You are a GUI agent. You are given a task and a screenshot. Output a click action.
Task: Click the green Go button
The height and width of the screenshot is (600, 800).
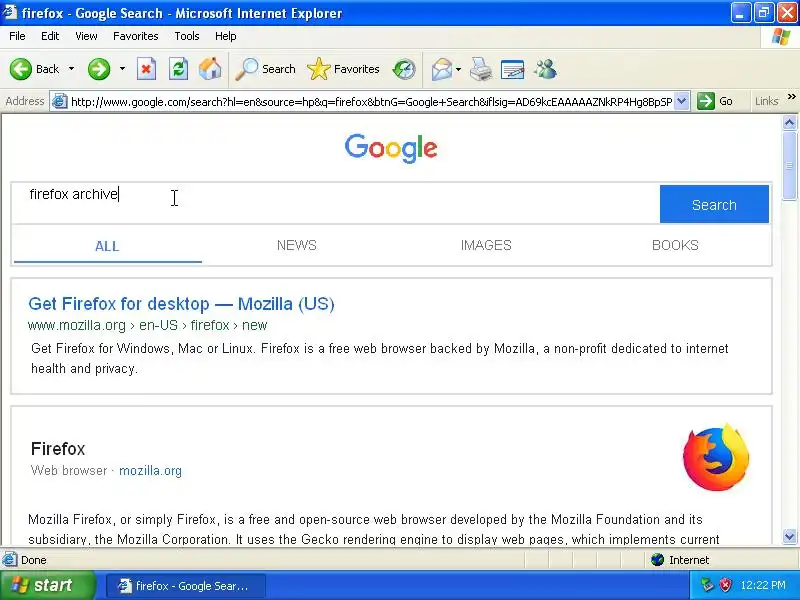click(x=715, y=101)
